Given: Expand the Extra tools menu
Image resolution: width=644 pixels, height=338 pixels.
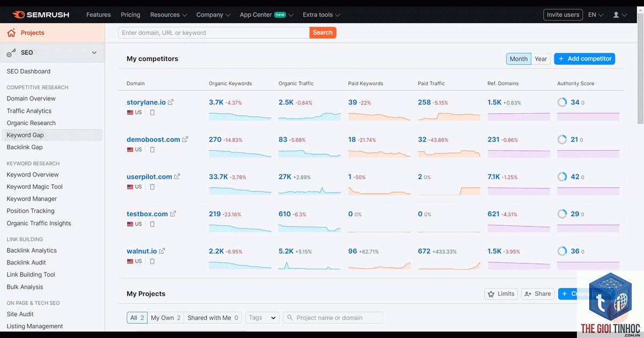Looking at the screenshot, I should [x=321, y=15].
